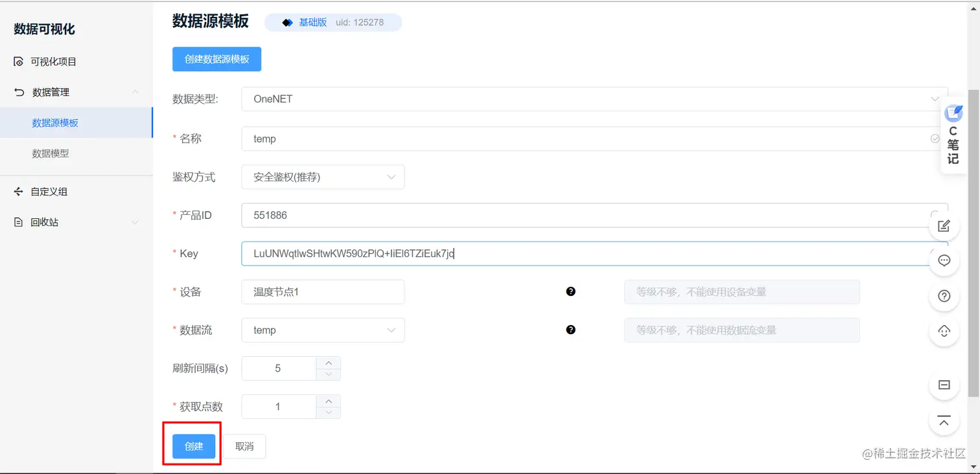This screenshot has height=474, width=980.
Task: Click the 创建 submit button
Action: tap(194, 446)
